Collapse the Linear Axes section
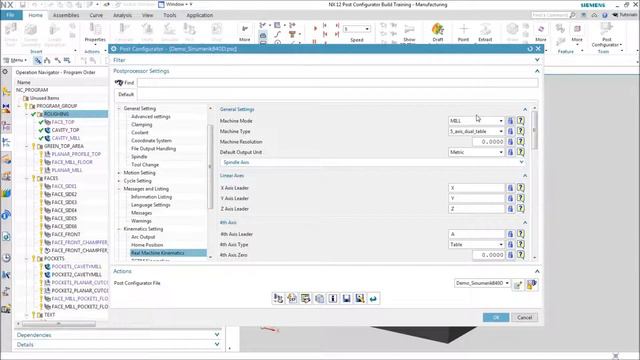Screen dimensions: 640x360 coord(525,176)
